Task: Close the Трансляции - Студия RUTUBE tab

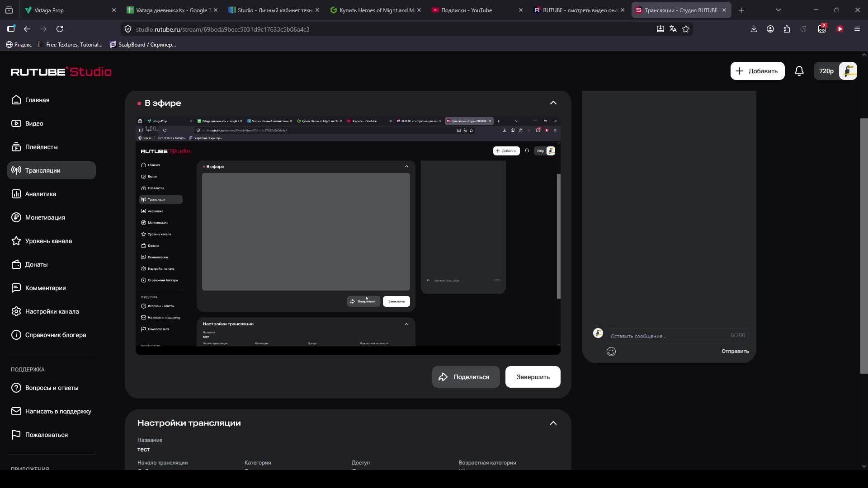Action: click(724, 10)
